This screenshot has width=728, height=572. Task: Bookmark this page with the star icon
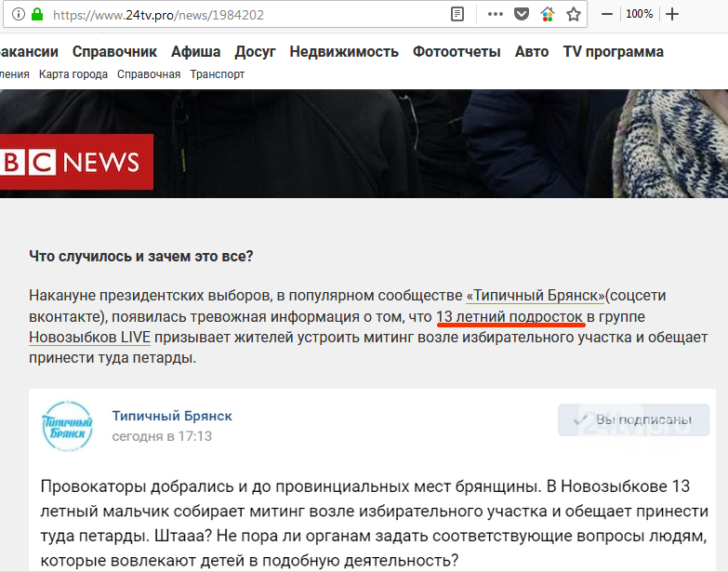(574, 14)
